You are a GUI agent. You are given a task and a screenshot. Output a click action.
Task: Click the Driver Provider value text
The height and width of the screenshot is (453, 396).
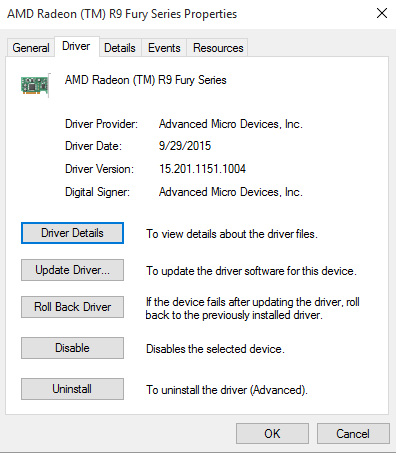(x=231, y=124)
